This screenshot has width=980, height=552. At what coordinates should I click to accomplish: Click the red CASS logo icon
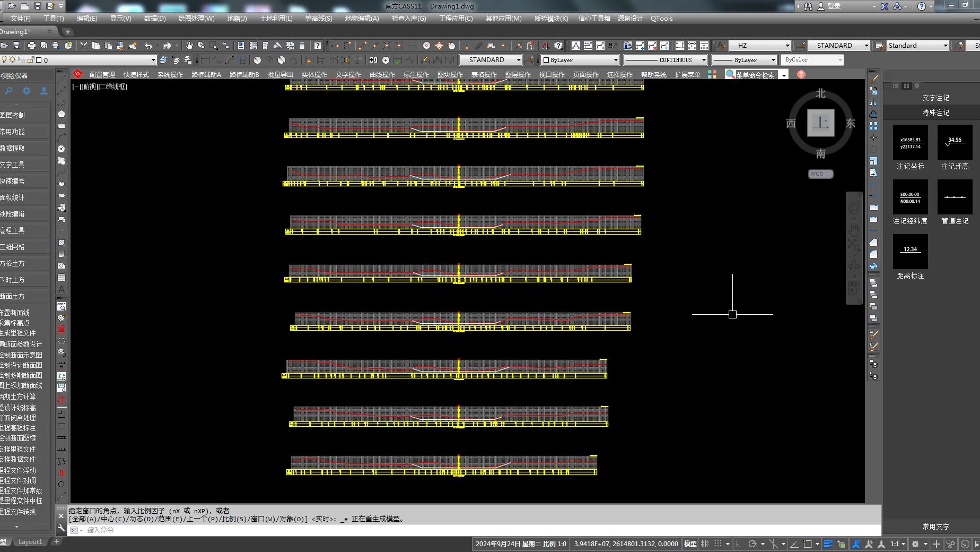point(78,74)
